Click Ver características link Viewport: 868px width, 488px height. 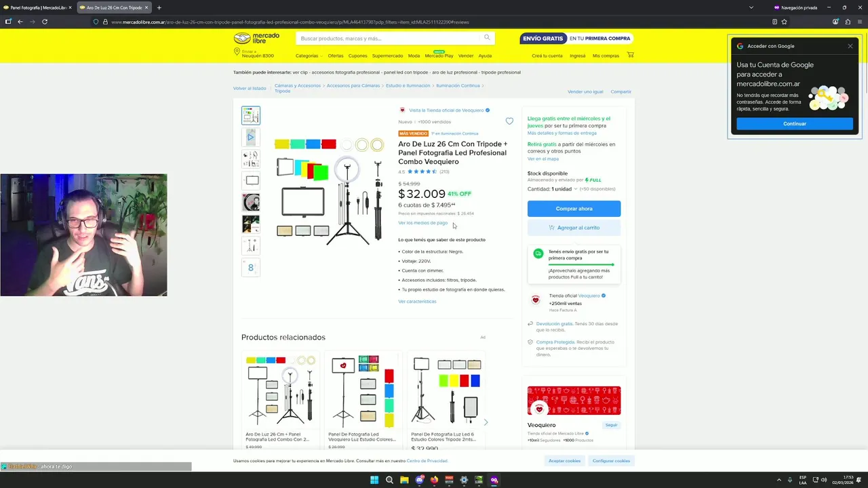417,302
